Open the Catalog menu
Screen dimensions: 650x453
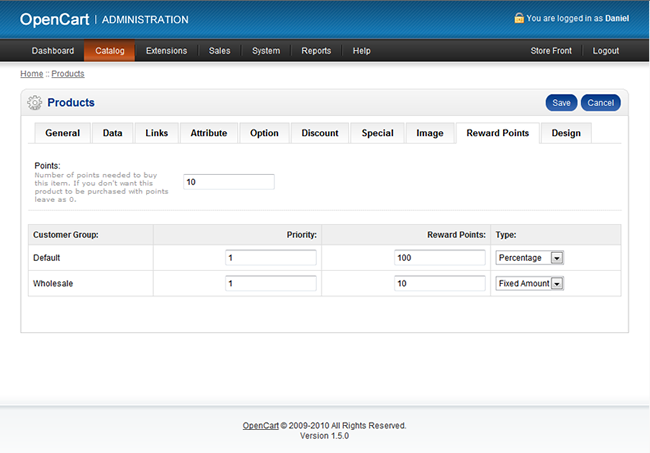(109, 51)
